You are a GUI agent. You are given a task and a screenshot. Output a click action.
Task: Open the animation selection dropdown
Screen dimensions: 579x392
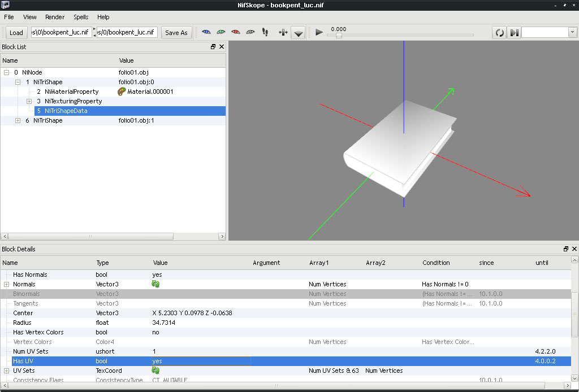[x=572, y=33]
